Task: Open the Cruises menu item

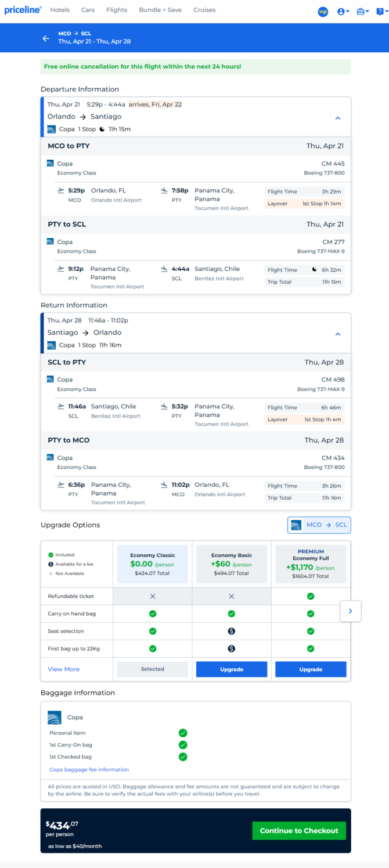Action: click(x=204, y=10)
